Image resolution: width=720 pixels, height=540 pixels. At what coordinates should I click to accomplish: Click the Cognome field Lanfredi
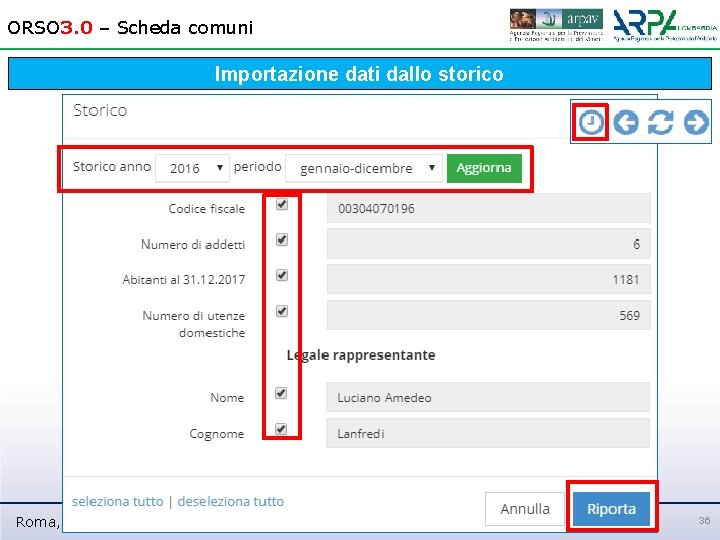click(488, 433)
